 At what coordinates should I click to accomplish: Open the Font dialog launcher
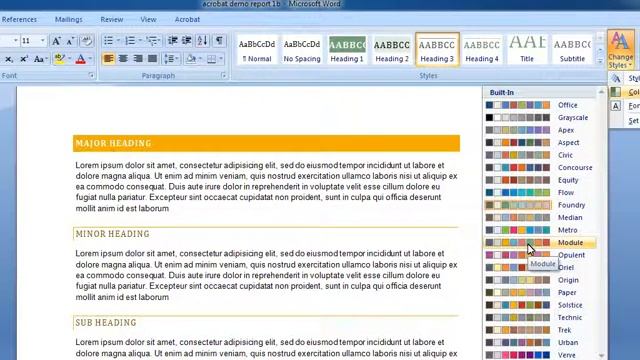[x=91, y=76]
